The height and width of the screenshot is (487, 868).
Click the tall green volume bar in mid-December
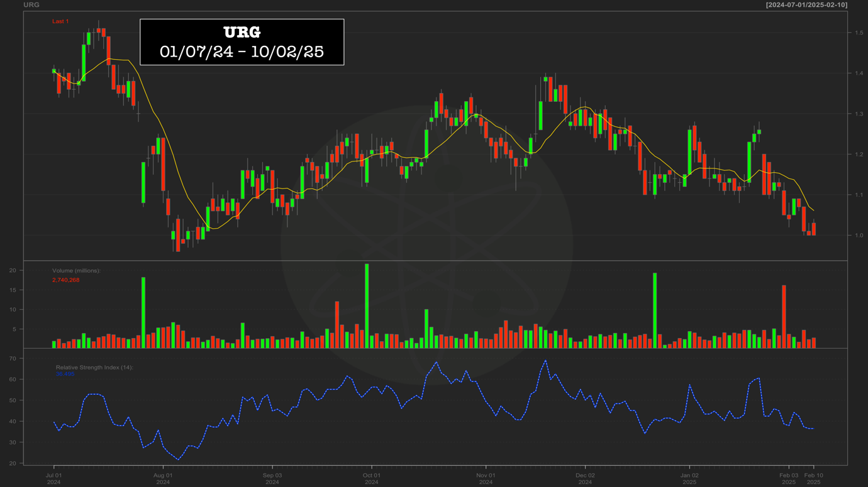pyautogui.click(x=655, y=310)
